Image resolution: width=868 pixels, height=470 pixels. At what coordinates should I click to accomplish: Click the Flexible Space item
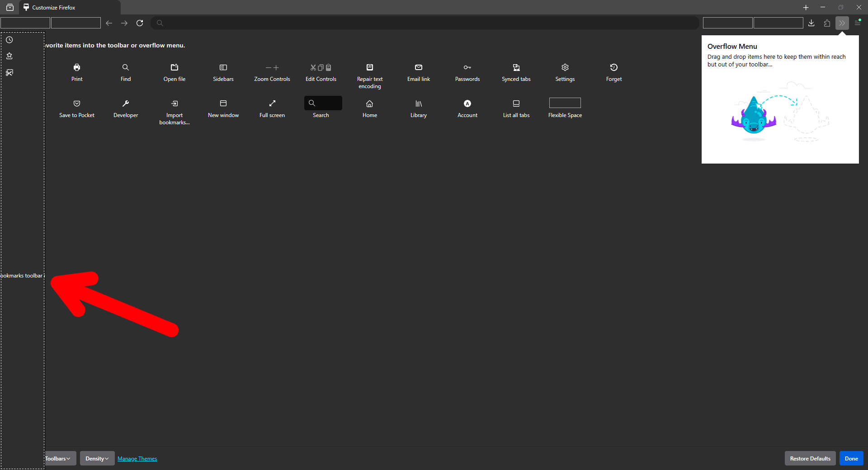tap(565, 108)
